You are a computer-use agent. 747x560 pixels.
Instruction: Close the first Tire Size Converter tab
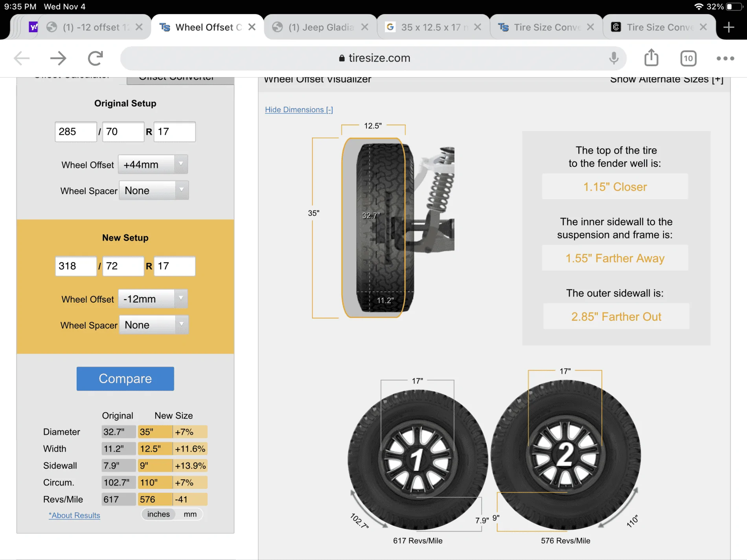point(591,27)
